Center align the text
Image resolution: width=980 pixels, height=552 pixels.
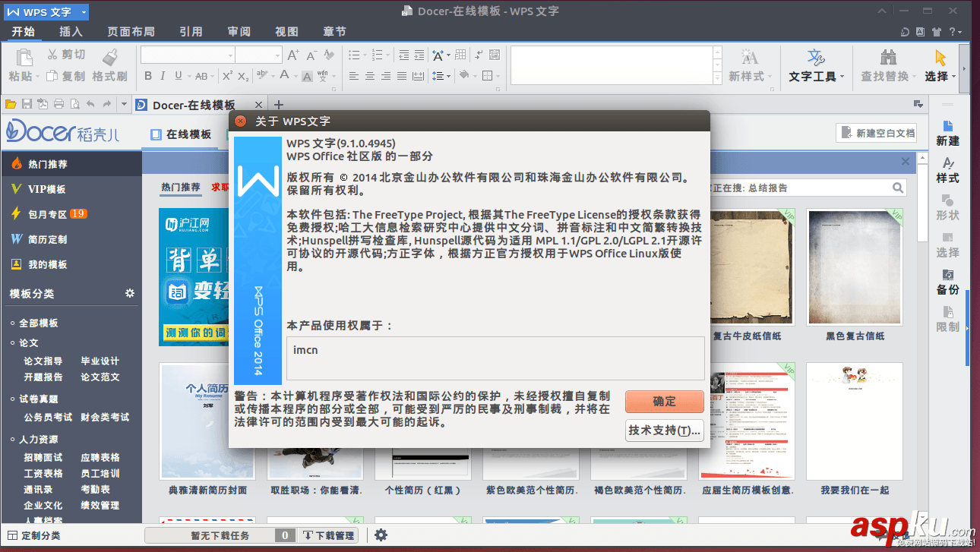pos(370,76)
